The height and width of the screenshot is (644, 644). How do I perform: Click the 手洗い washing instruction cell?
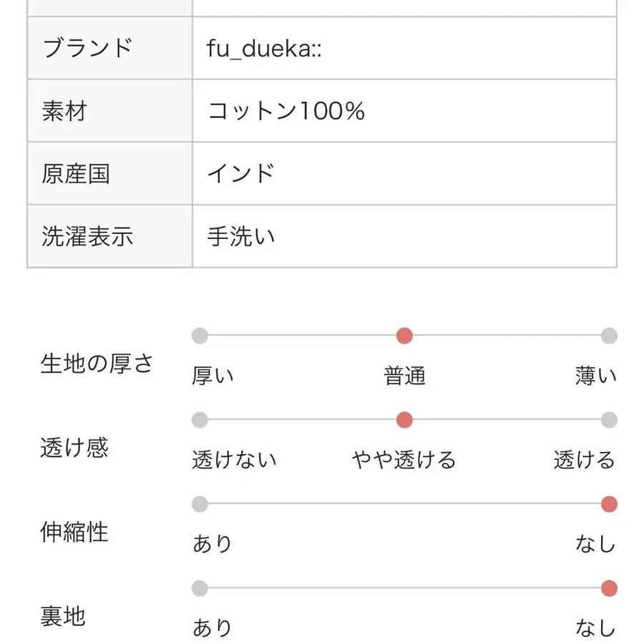click(404, 237)
